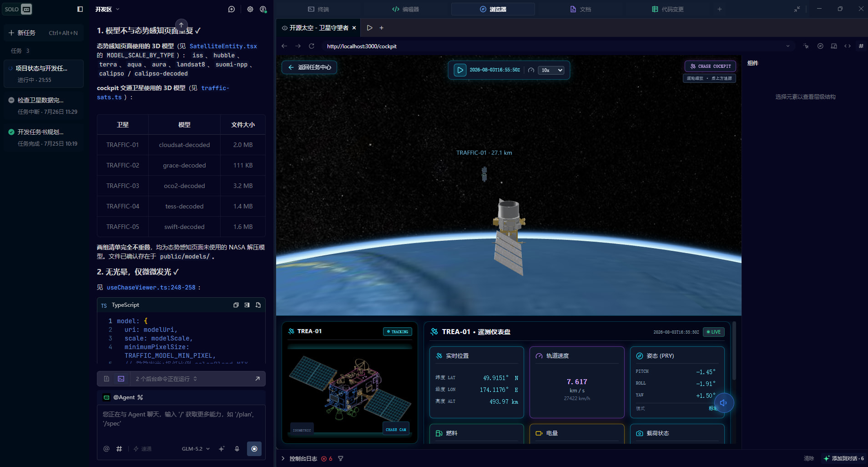The width and height of the screenshot is (868, 467).
Task: Go forward in the embedded browser
Action: click(298, 46)
